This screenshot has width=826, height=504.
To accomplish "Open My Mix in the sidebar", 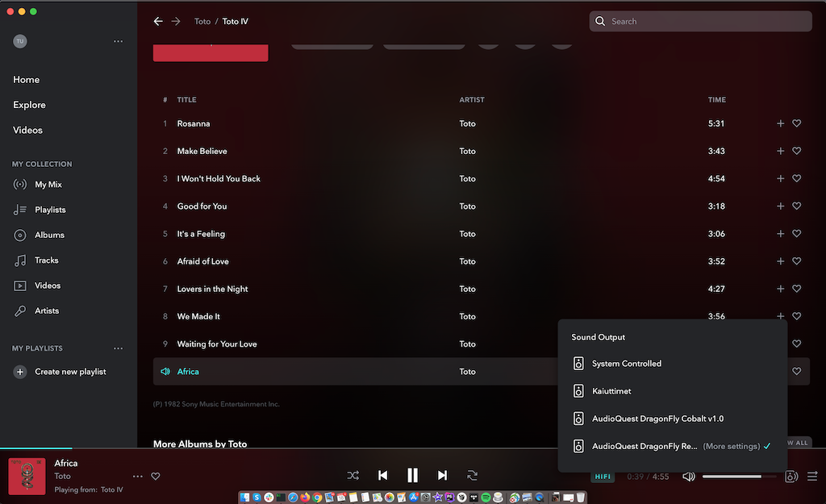I will (x=48, y=185).
